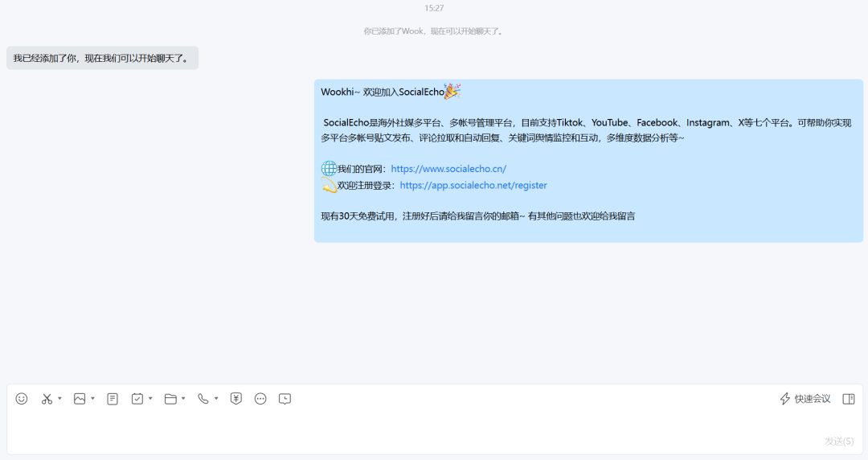The image size is (868, 460).
Task: Click the '我们的官网' label text
Action: [x=362, y=169]
